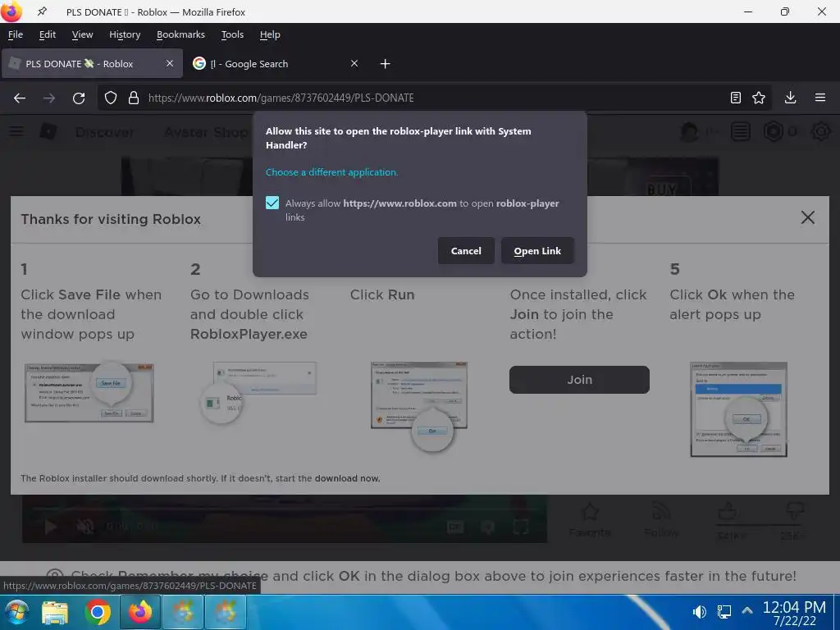Click the thumbs up like icon
This screenshot has width=840, height=630.
pyautogui.click(x=727, y=511)
